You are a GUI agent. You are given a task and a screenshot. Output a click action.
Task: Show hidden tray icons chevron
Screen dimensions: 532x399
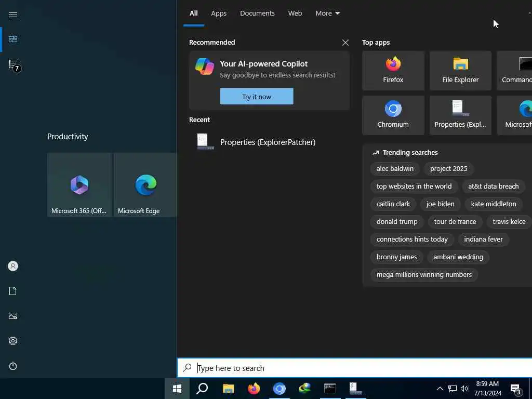pyautogui.click(x=440, y=389)
